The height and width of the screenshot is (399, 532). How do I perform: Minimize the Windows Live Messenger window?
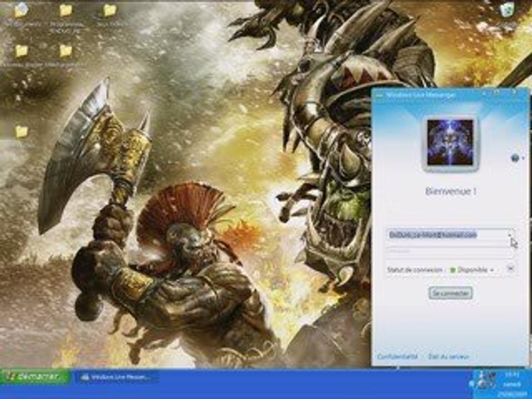coord(484,93)
